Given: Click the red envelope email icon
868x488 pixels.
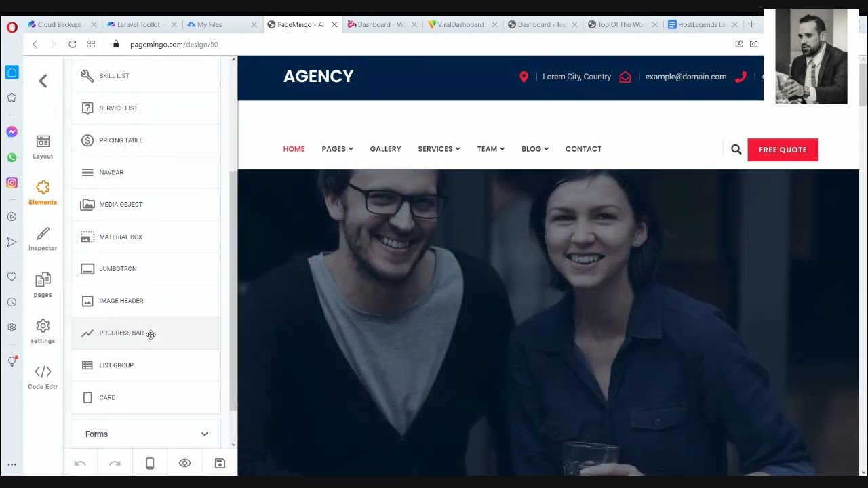Looking at the screenshot, I should [x=625, y=77].
